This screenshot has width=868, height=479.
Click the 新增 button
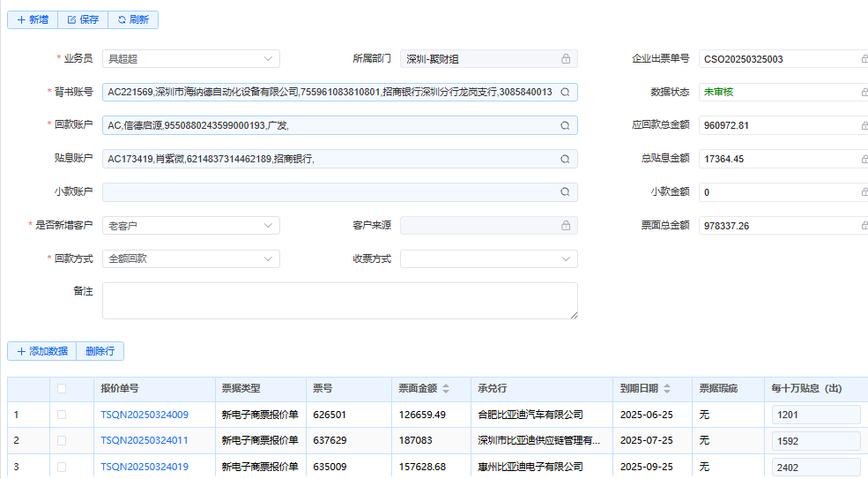pos(33,20)
